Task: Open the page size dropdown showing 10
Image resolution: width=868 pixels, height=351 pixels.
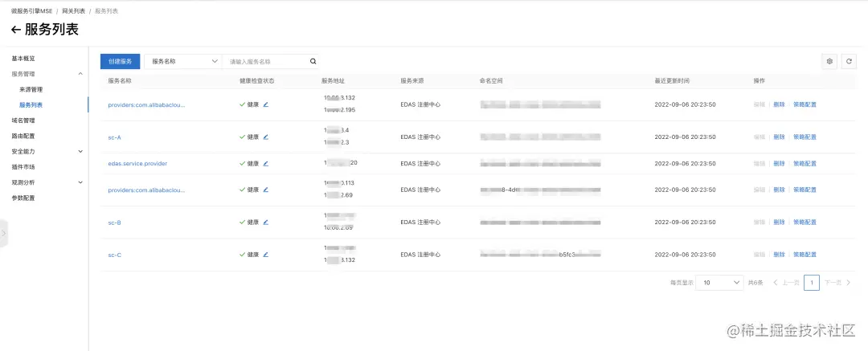Action: point(719,283)
